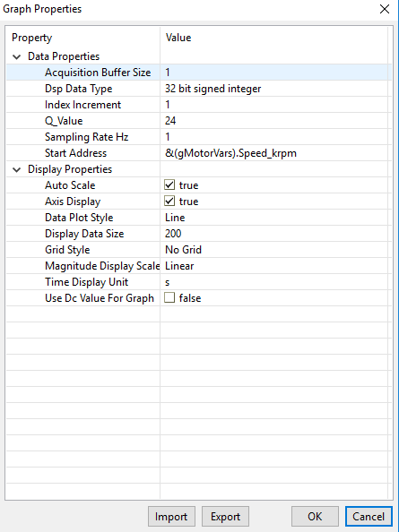
Task: Click the Import button
Action: (x=171, y=517)
